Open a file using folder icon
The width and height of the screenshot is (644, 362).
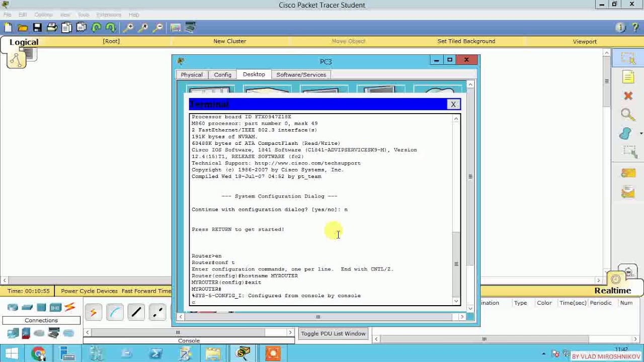[x=23, y=28]
